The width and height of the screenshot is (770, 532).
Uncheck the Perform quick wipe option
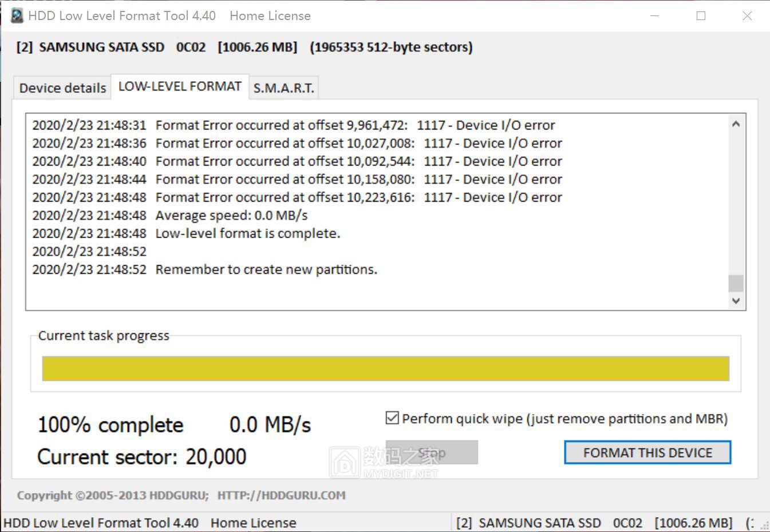pyautogui.click(x=392, y=418)
